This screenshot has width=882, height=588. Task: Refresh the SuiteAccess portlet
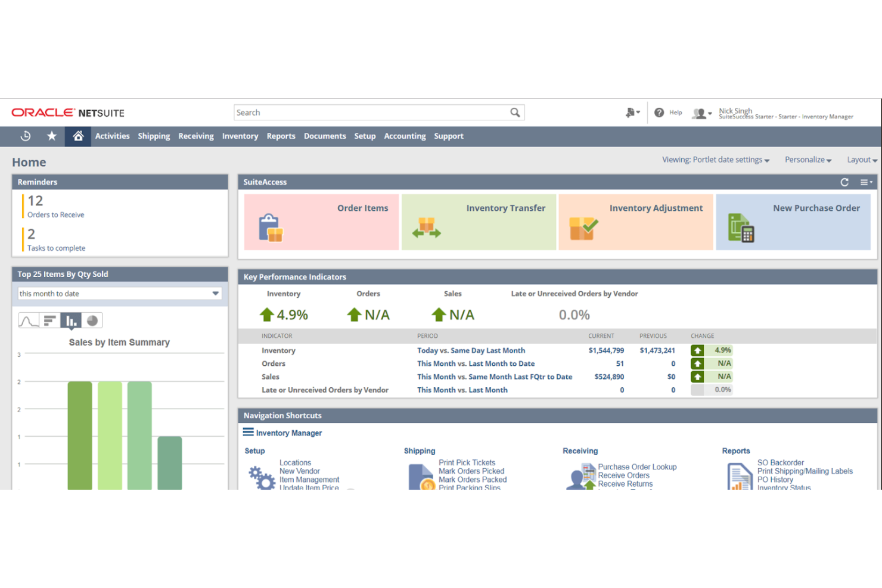point(844,182)
